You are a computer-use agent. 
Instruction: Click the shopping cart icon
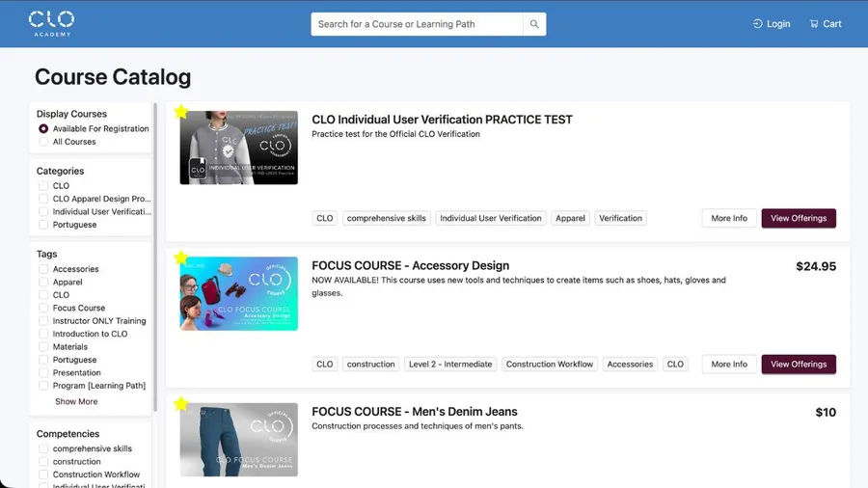(814, 24)
